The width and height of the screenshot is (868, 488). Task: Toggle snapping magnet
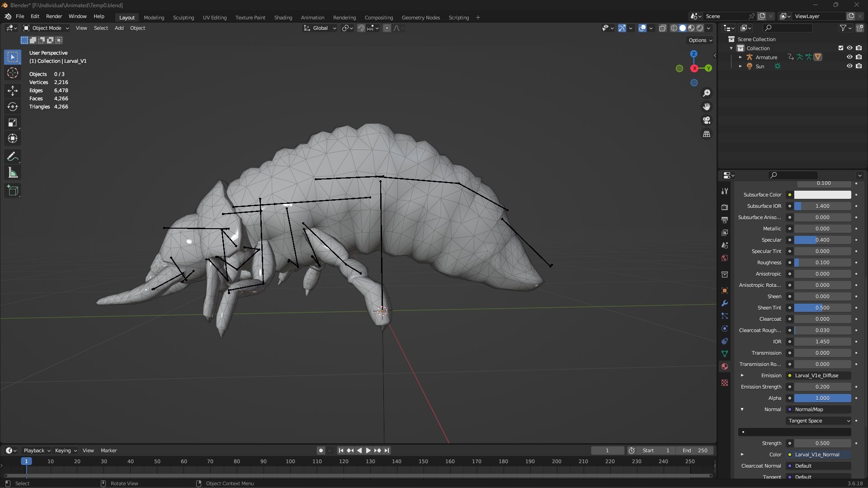pyautogui.click(x=361, y=28)
